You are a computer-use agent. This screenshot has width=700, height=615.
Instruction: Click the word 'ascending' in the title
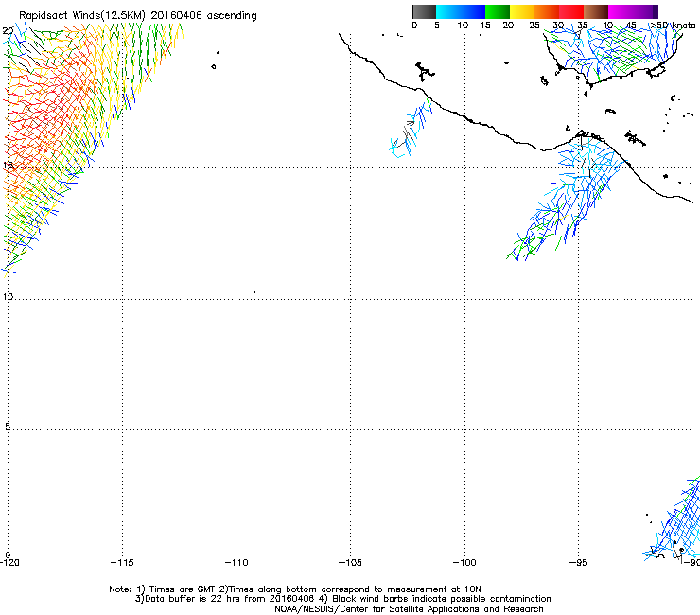pos(232,16)
